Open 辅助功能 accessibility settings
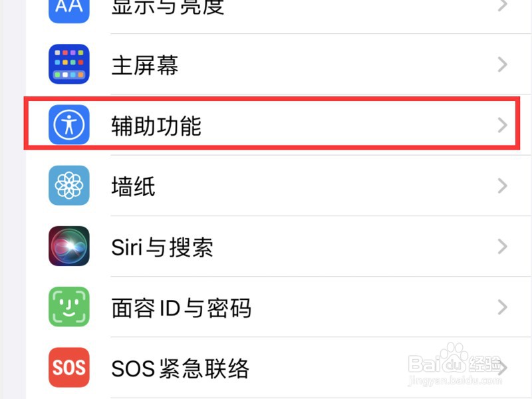This screenshot has width=532, height=399. click(x=278, y=124)
